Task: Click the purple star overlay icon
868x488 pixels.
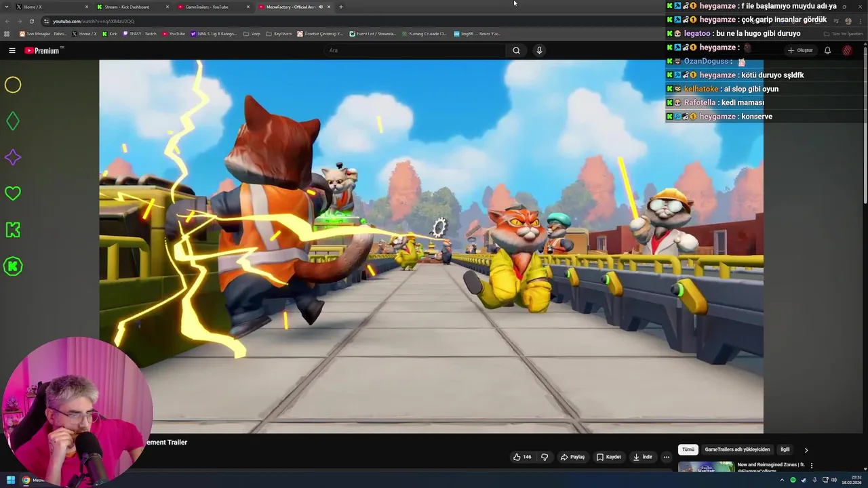Action: pos(13,157)
